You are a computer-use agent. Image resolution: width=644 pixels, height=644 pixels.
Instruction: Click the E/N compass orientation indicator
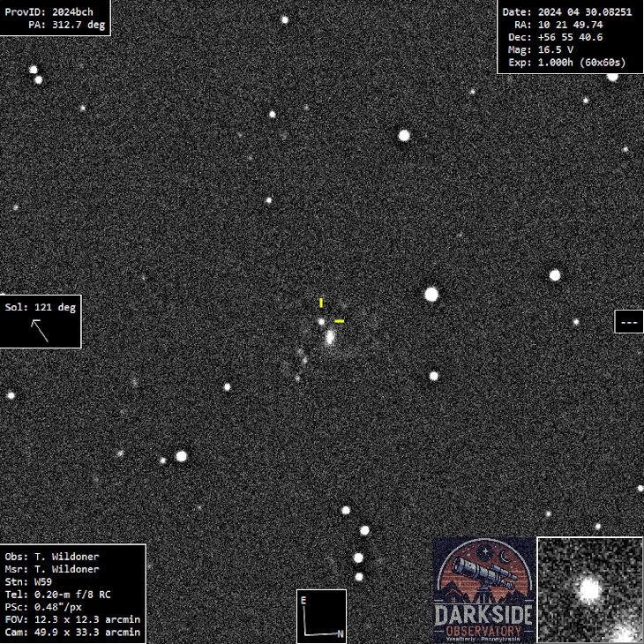[321, 616]
